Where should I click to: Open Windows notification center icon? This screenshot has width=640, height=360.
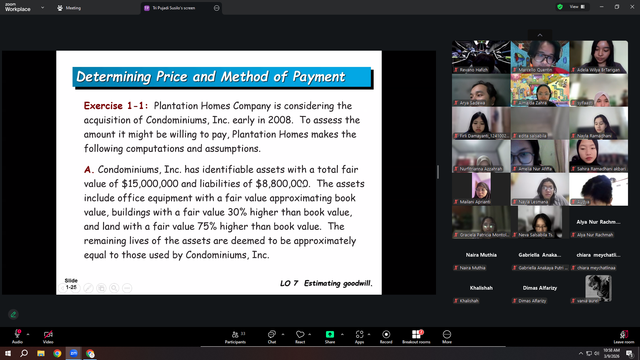pyautogui.click(x=630, y=353)
